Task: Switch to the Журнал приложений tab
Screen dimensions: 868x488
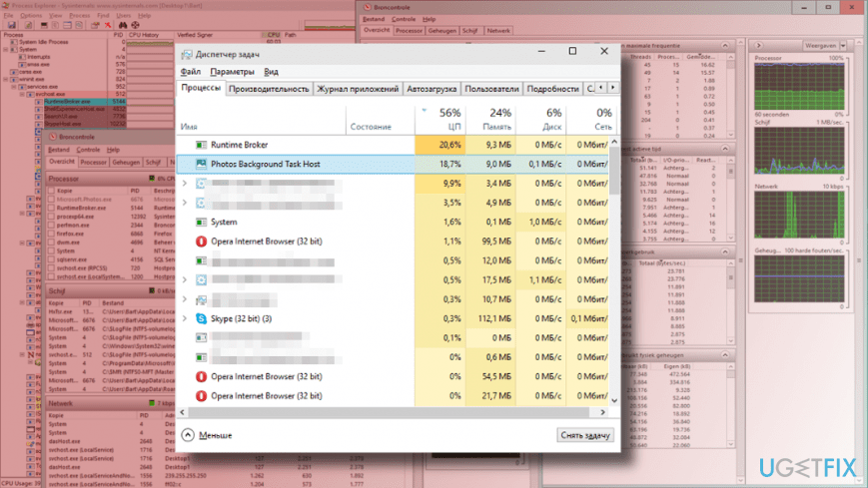Action: pyautogui.click(x=358, y=89)
